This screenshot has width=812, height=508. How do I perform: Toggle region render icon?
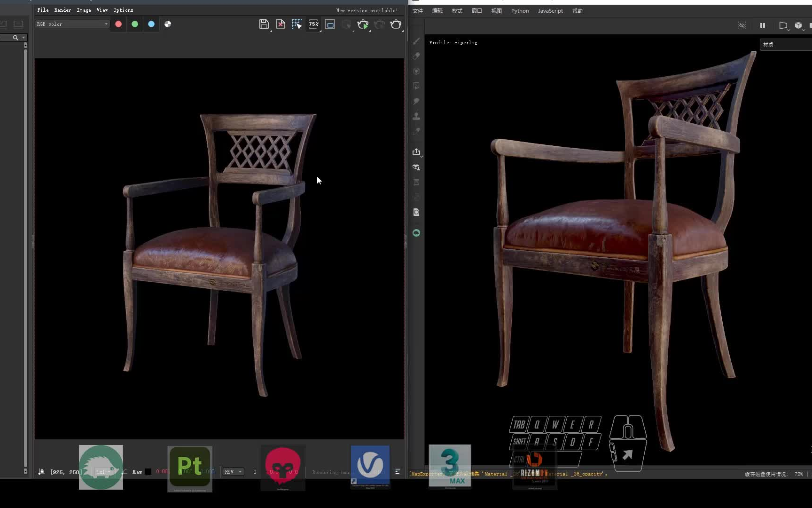coord(330,24)
